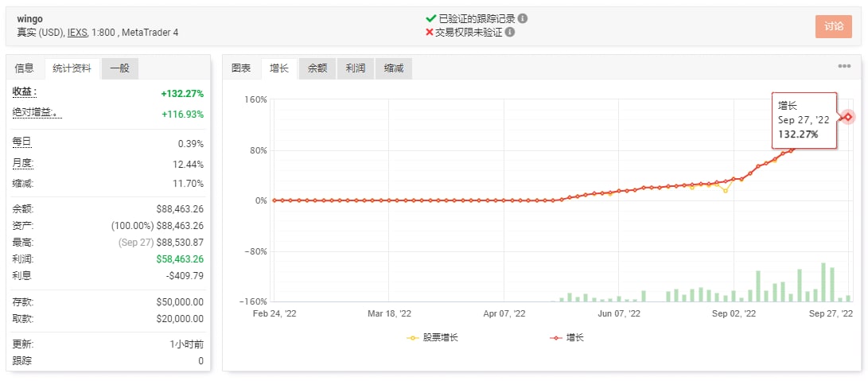The height and width of the screenshot is (381, 868).
Task: Open the 信息 tab
Action: [25, 68]
